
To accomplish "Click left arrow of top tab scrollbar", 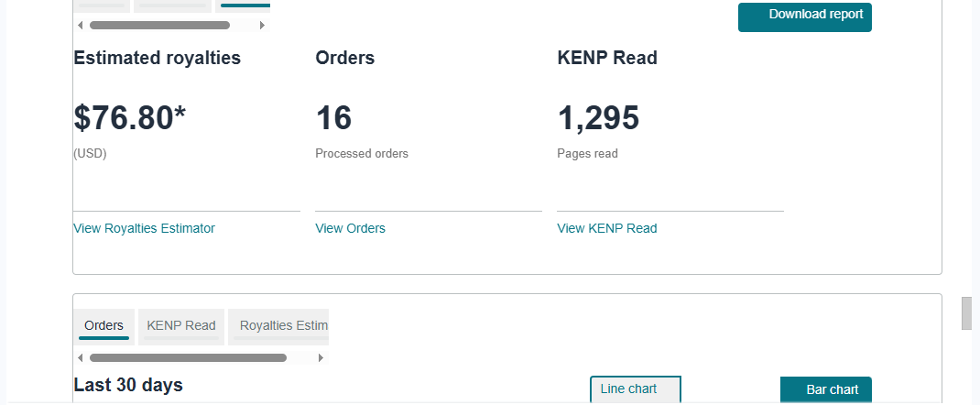I will point(80,26).
